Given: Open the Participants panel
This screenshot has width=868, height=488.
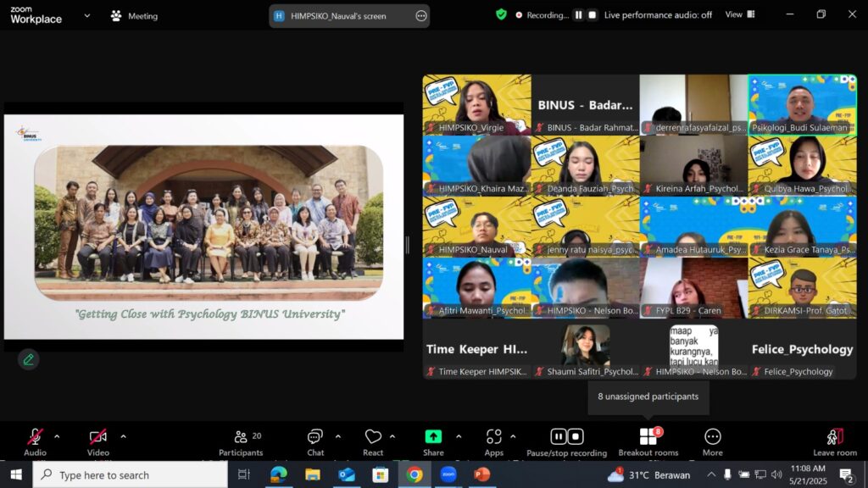Looking at the screenshot, I should click(x=241, y=442).
